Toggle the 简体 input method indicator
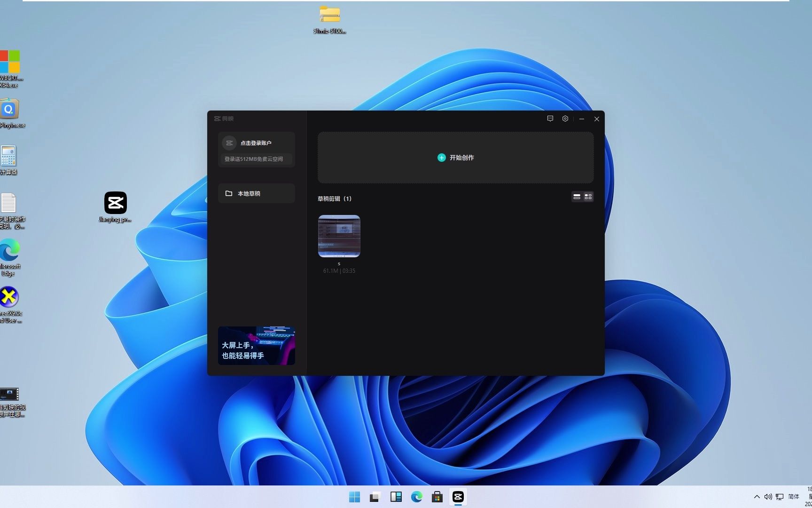812x508 pixels. [794, 497]
